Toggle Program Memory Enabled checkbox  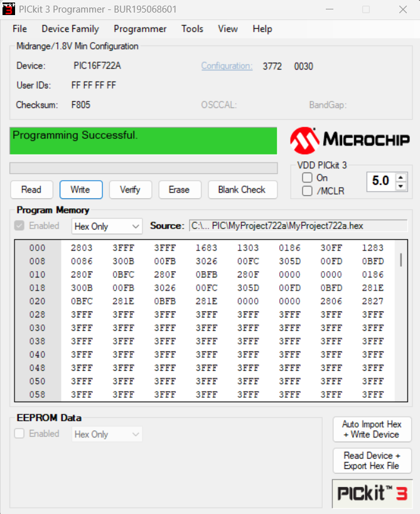[x=19, y=225]
